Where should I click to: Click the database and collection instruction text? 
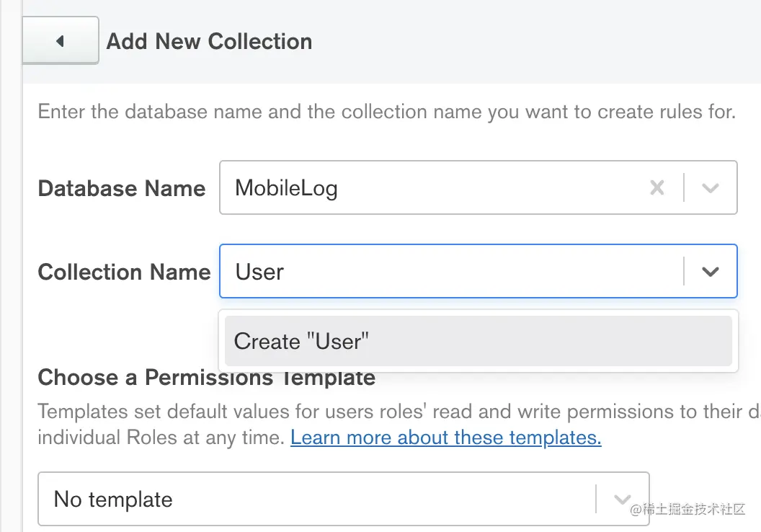(x=386, y=112)
